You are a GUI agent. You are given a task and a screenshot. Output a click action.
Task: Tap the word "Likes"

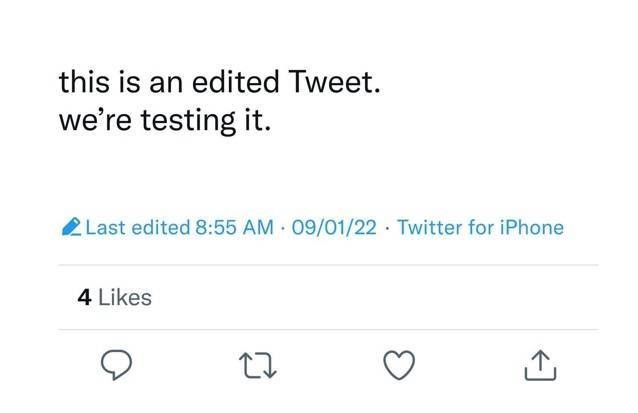pyautogui.click(x=125, y=297)
